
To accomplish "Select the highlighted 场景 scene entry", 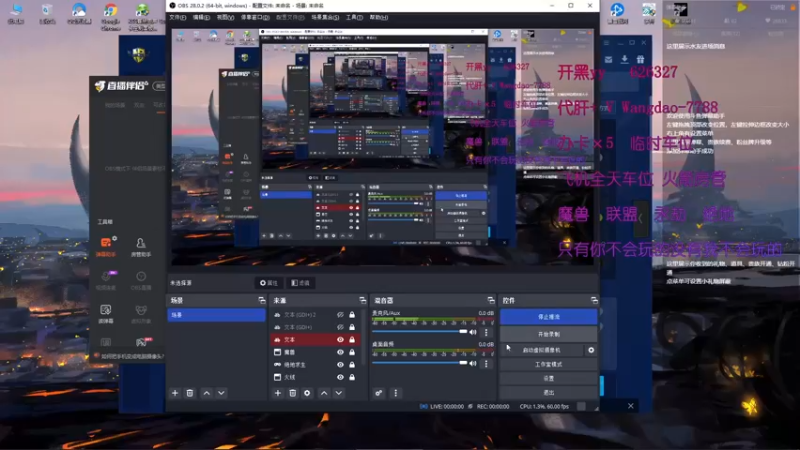I will coord(216,315).
